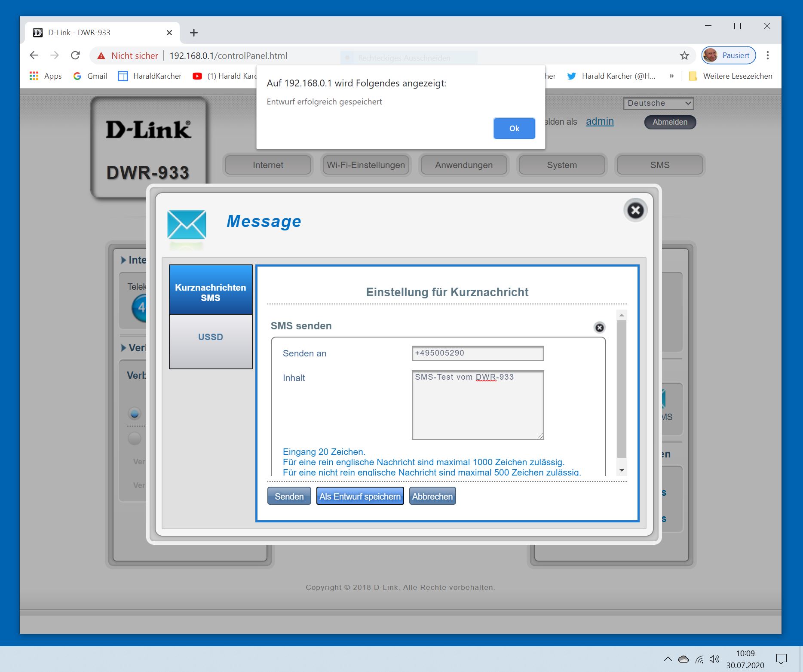Viewport: 803px width, 672px height.
Task: Open the YouTube Harald Karcher bookmark
Action: (x=224, y=76)
